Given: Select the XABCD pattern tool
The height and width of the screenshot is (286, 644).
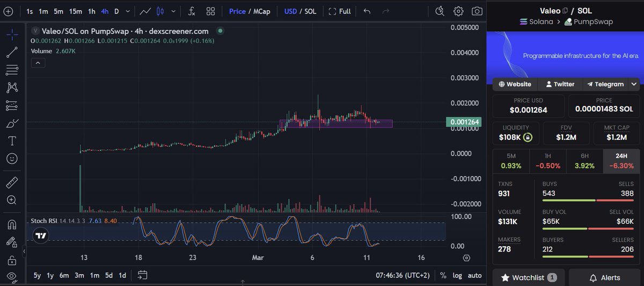Looking at the screenshot, I should click(x=12, y=88).
